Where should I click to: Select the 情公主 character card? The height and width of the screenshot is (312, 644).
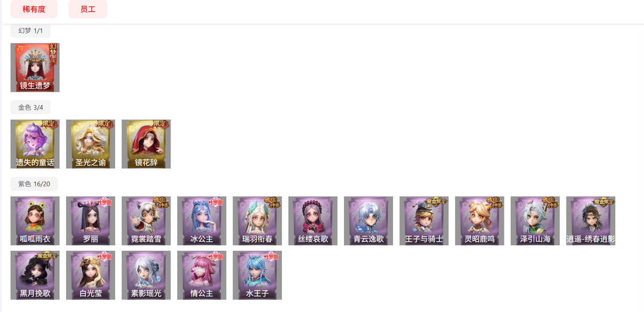click(202, 275)
